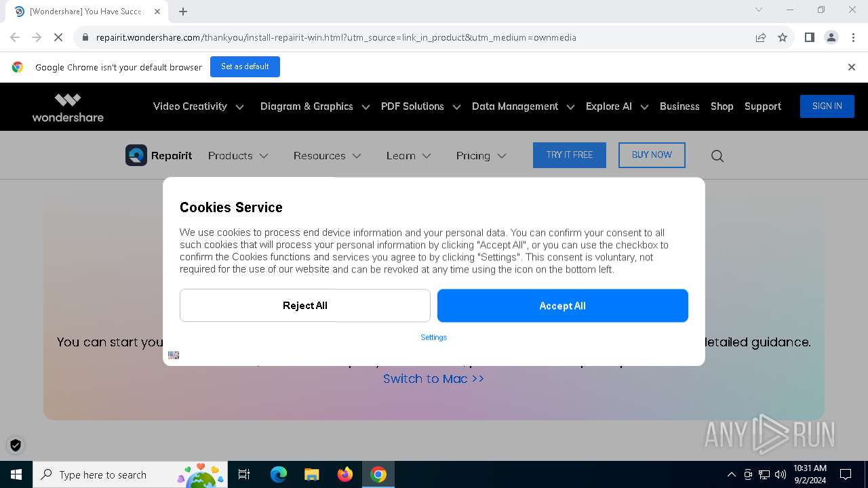This screenshot has height=488, width=868.
Task: Open the Chrome tab search dropdown
Action: point(759,10)
